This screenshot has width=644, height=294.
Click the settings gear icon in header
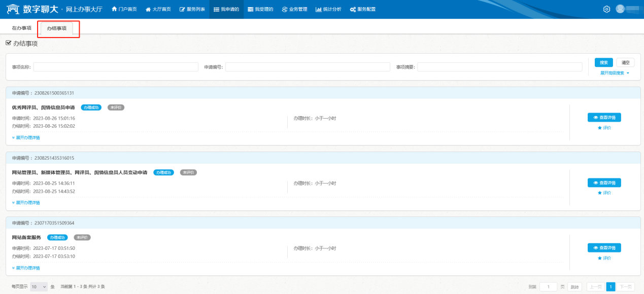click(606, 9)
